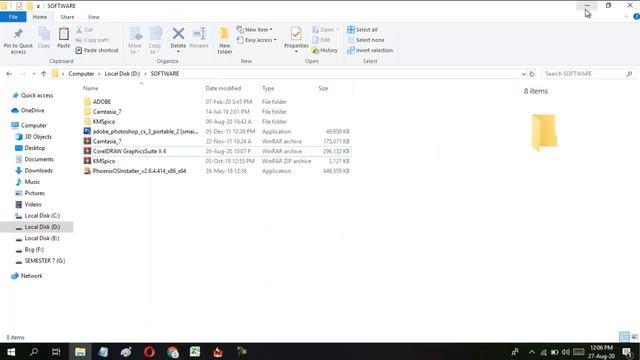Switch to the View tab
The width and height of the screenshot is (640, 360).
[x=93, y=17]
